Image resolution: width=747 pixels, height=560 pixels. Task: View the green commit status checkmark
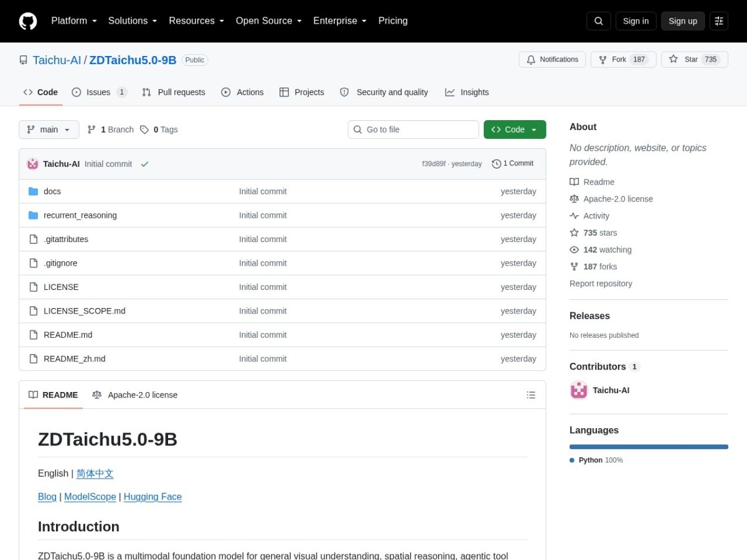(144, 164)
